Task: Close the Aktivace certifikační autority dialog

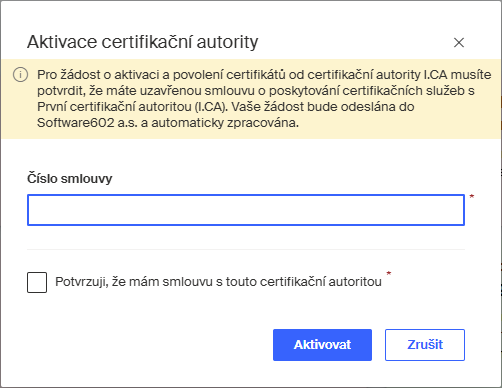Action: 459,42
